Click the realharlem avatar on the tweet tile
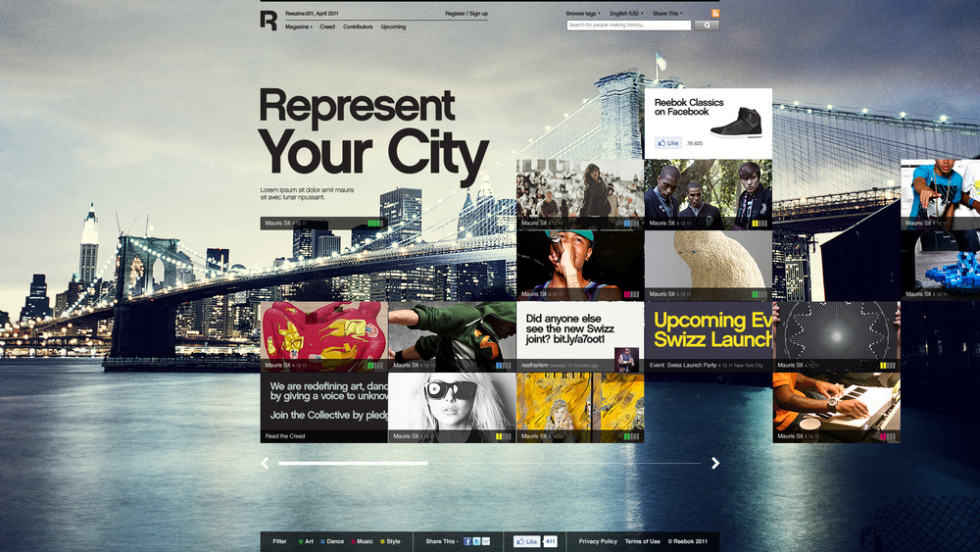 (626, 360)
